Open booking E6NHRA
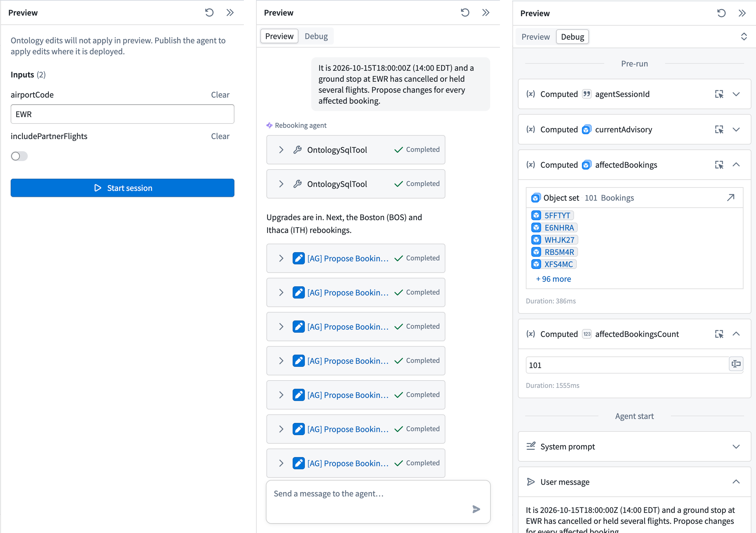This screenshot has width=756, height=533. click(x=554, y=228)
